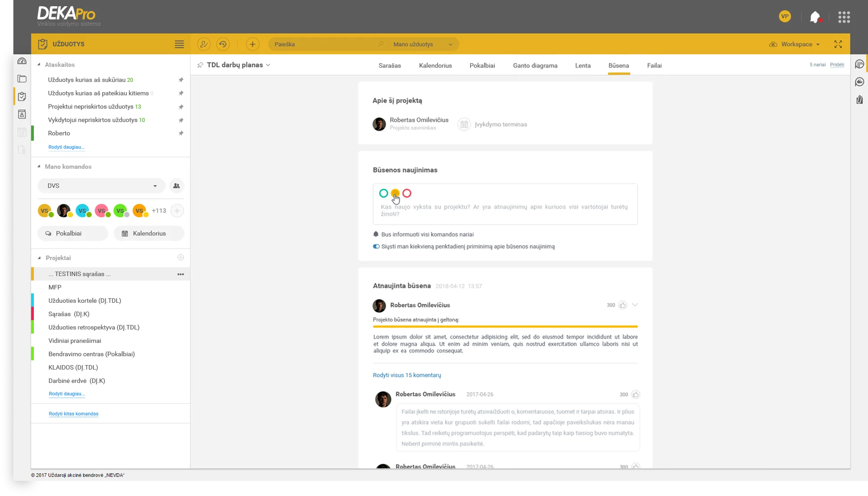Image resolution: width=868 pixels, height=496 pixels.
Task: Click the search magnifier icon
Action: click(381, 44)
